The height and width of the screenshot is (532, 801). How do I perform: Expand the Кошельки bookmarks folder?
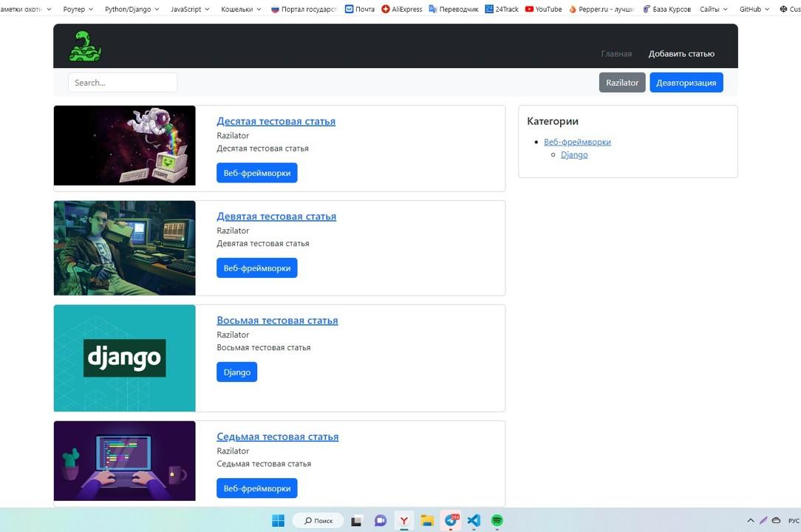[241, 9]
